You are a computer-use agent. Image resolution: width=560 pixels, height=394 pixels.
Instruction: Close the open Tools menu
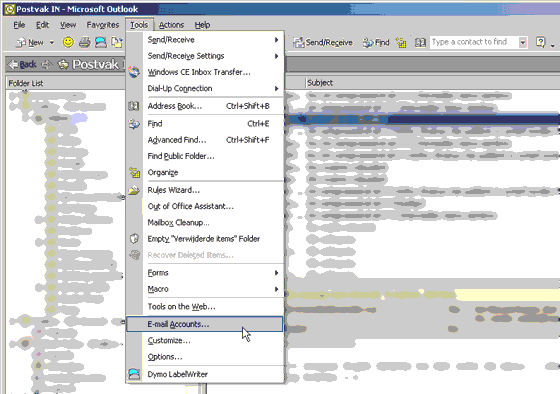coord(139,25)
